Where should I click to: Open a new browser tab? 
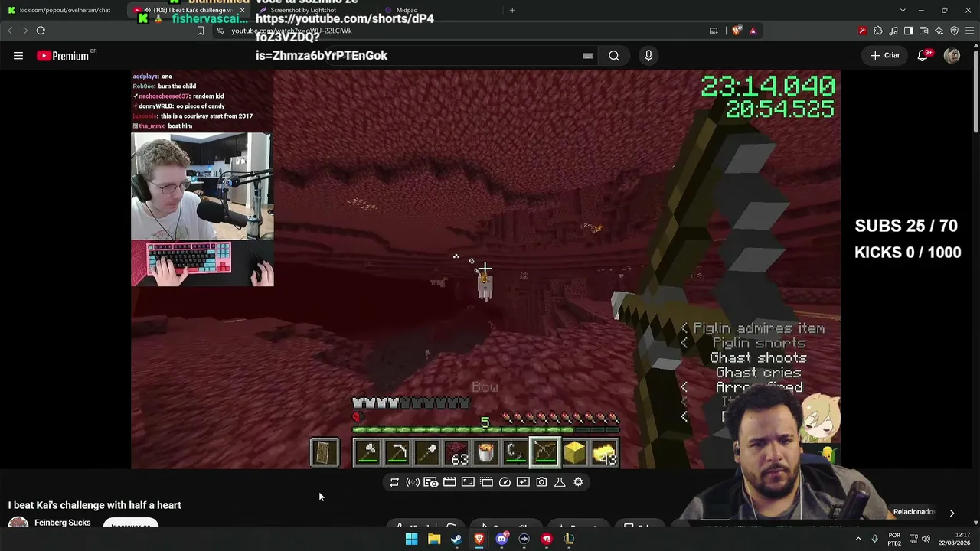(x=512, y=10)
